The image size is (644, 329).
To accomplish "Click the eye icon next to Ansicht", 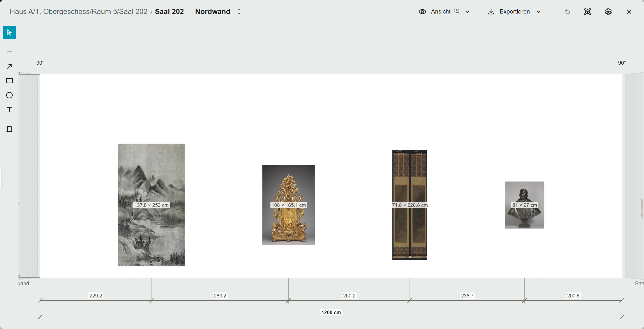I will tap(422, 12).
